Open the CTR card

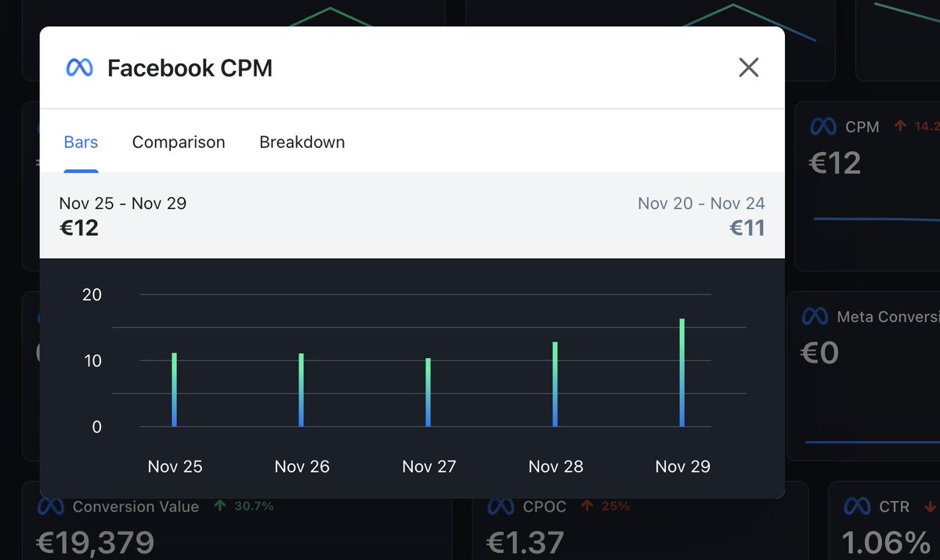coord(885,522)
